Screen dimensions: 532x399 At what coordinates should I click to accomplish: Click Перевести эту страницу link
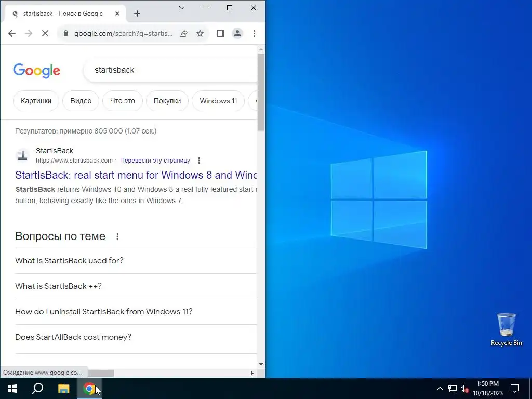tap(155, 161)
